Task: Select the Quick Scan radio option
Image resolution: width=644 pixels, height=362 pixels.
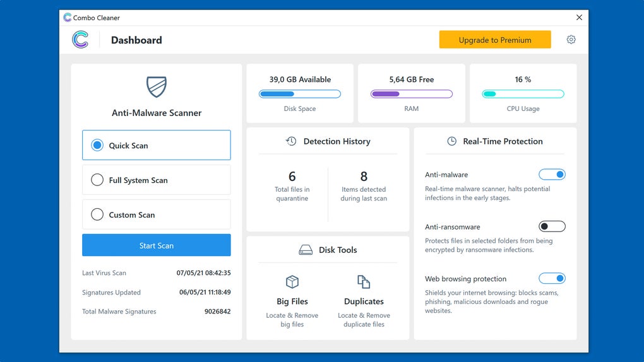Action: tap(157, 145)
